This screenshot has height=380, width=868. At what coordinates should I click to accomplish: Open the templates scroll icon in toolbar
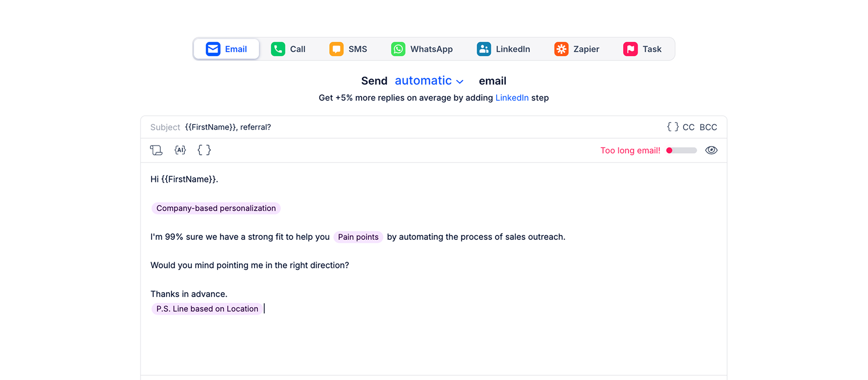coord(156,150)
